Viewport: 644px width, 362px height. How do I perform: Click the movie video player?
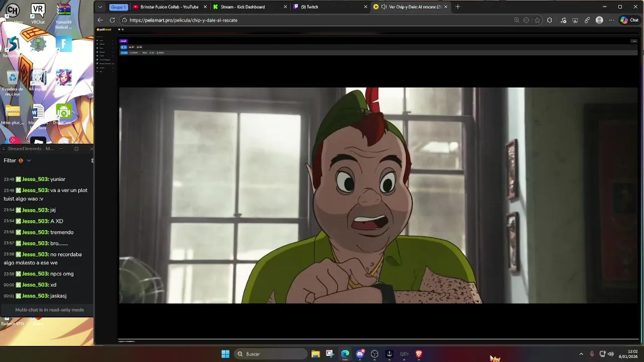[378, 196]
